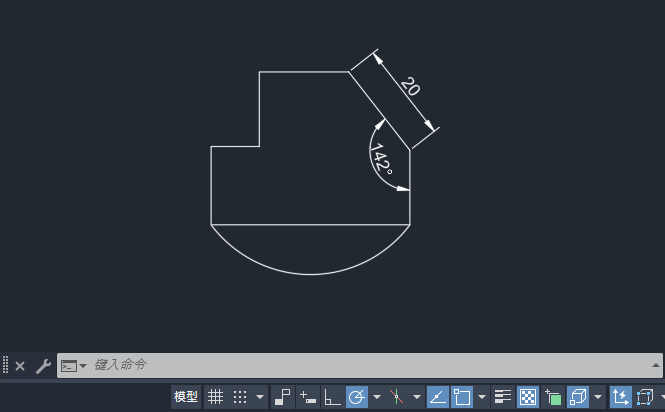Image resolution: width=665 pixels, height=412 pixels.
Task: Grab the command line grip handle
Action: pyautogui.click(x=6, y=365)
